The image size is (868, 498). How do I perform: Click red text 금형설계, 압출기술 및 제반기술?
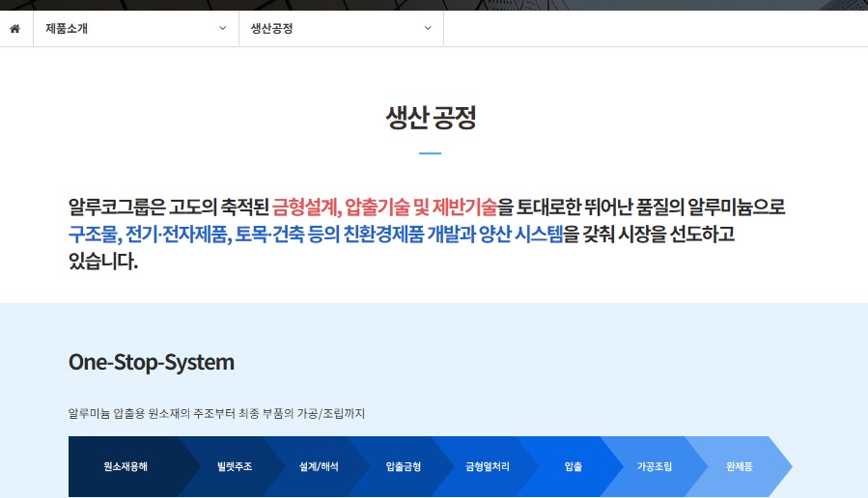pyautogui.click(x=384, y=207)
